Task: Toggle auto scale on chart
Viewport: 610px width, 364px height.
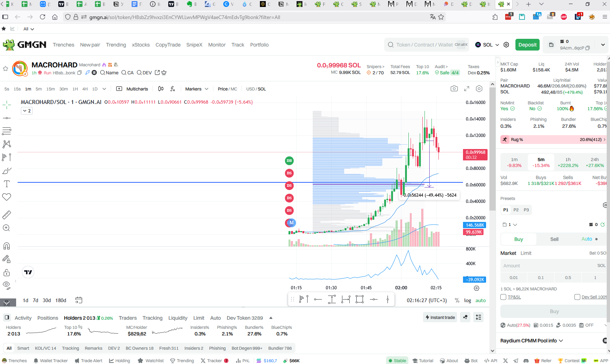Action: tap(480, 300)
